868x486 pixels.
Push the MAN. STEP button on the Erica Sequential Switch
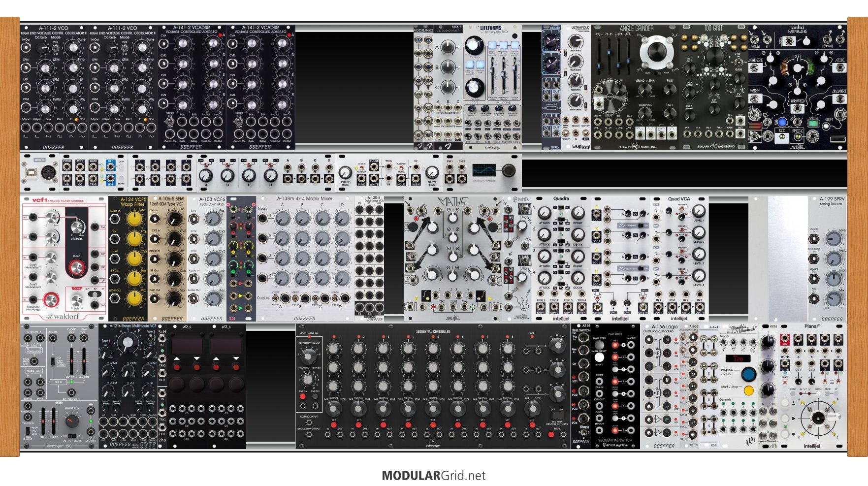pos(599,345)
